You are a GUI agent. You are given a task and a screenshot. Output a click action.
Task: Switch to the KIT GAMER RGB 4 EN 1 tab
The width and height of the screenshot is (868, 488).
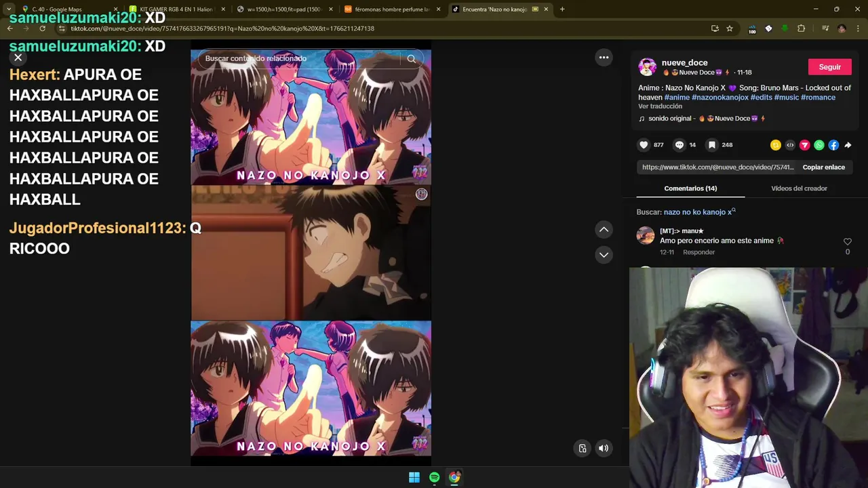pos(175,9)
